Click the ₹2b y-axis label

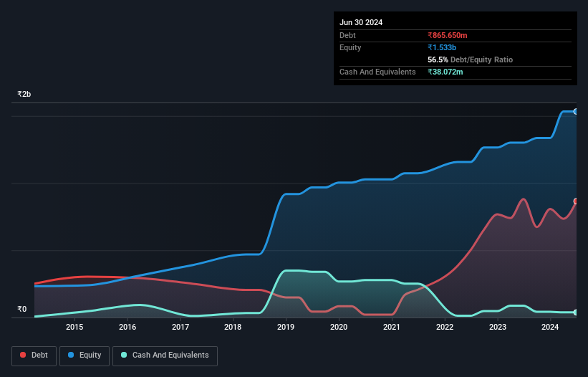pos(24,94)
